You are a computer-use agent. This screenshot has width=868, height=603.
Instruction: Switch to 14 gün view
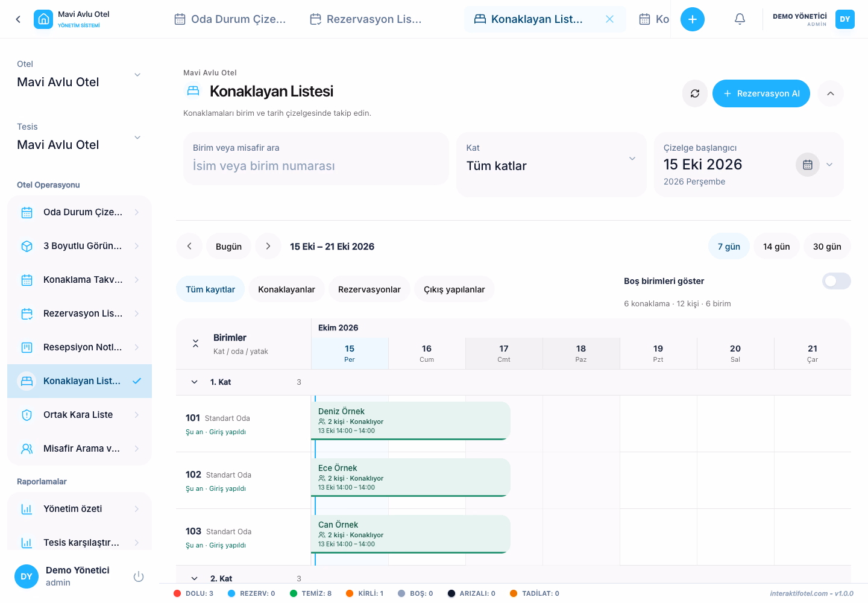pyautogui.click(x=776, y=246)
